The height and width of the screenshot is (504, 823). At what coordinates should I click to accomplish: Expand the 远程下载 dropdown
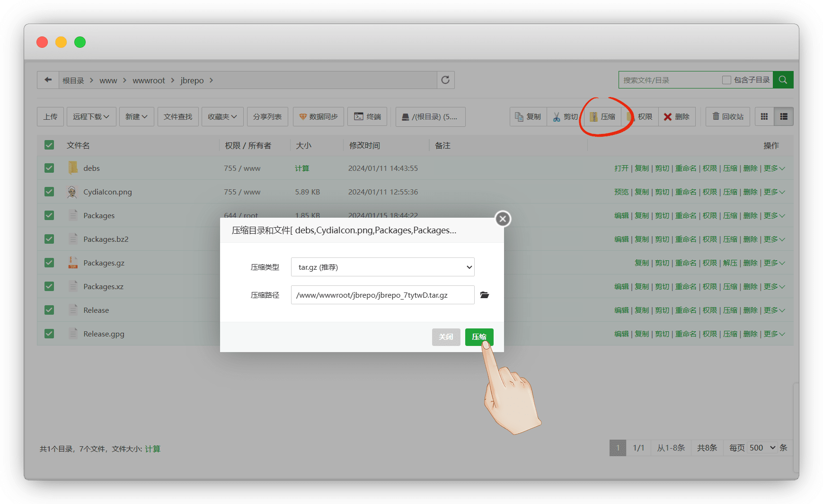(91, 116)
